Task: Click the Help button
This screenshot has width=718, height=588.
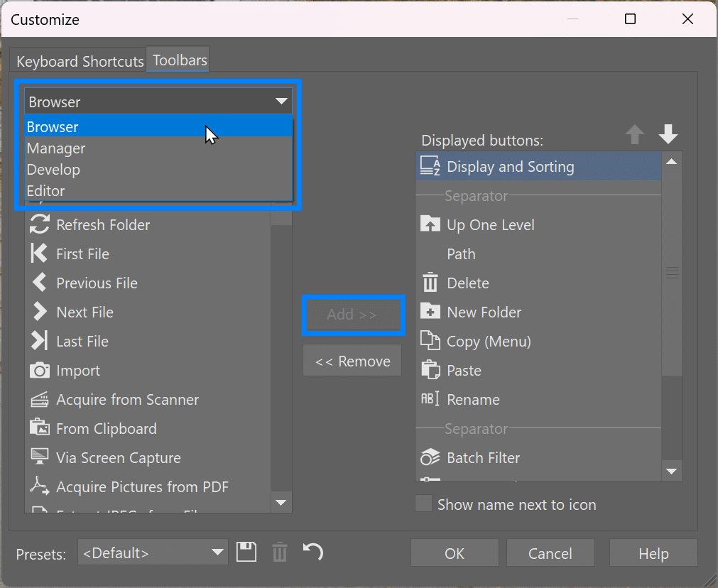Action: 653,552
